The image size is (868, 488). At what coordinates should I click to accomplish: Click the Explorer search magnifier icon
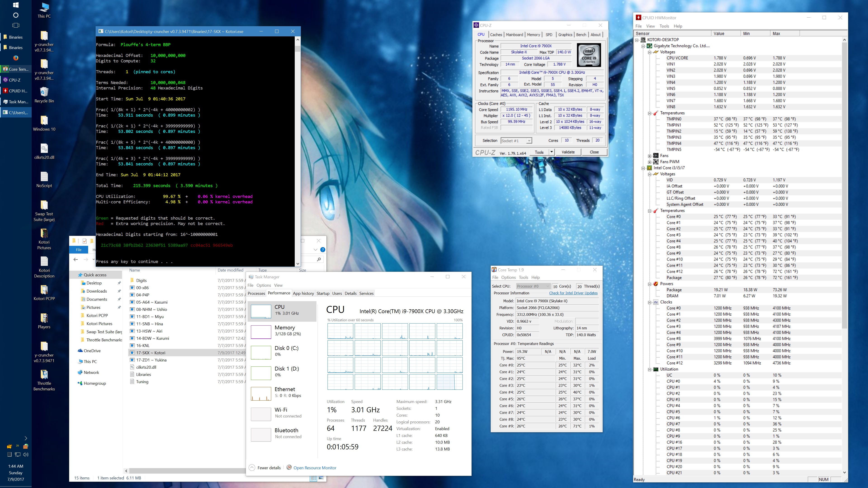click(x=319, y=259)
